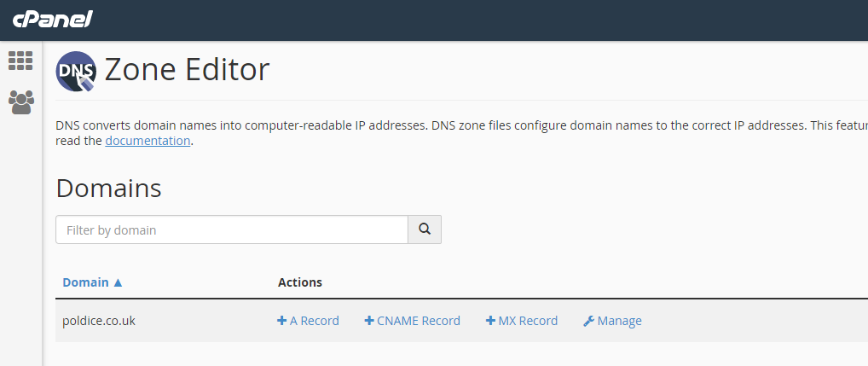Click the plus icon beside A Record
Viewport: 868px width, 366px height.
[x=282, y=321]
